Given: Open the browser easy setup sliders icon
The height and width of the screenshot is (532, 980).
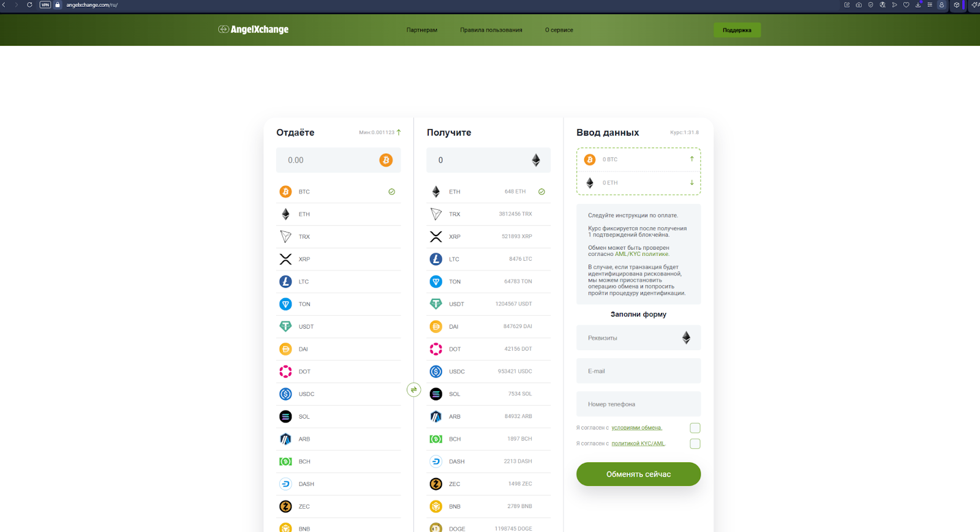Looking at the screenshot, I should 930,5.
